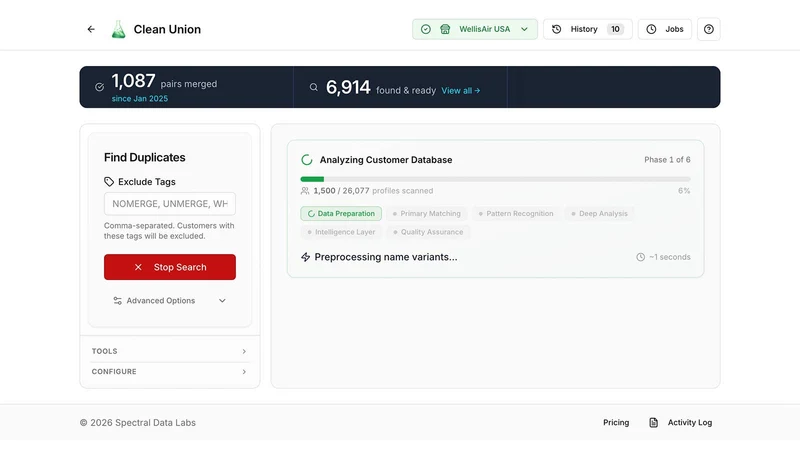This screenshot has height=450, width=800.
Task: Select the Pattern Recognition phase chip
Action: (516, 213)
